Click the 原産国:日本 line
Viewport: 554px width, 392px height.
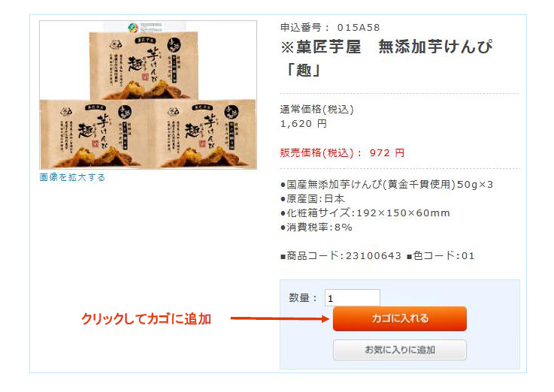click(313, 199)
